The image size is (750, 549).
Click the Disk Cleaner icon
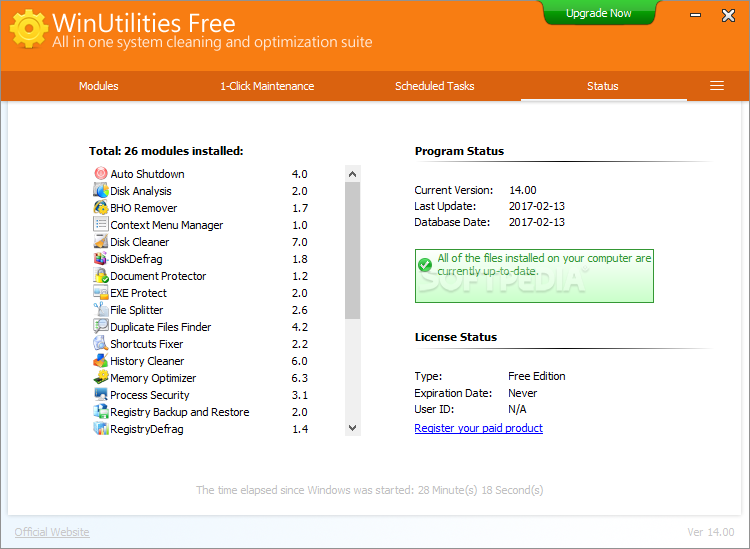click(x=100, y=242)
